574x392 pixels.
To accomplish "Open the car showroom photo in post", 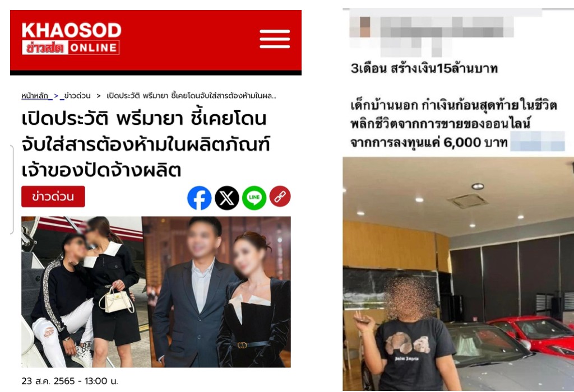I will 459,274.
